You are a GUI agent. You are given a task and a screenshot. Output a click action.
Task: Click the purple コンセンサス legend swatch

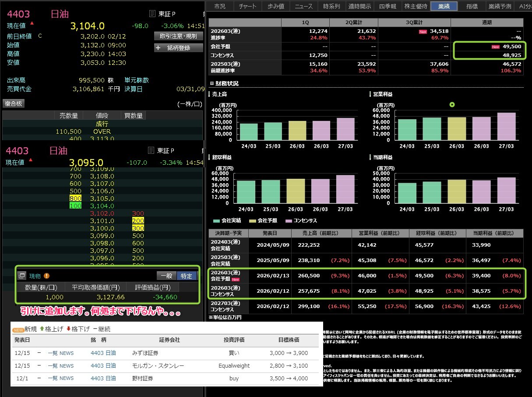point(288,221)
